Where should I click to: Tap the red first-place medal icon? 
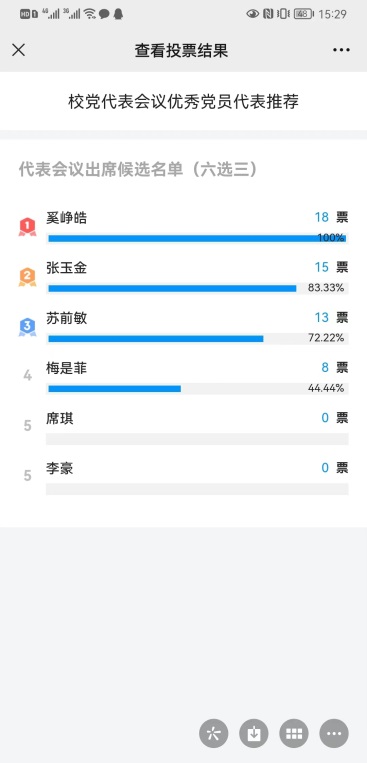click(27, 227)
